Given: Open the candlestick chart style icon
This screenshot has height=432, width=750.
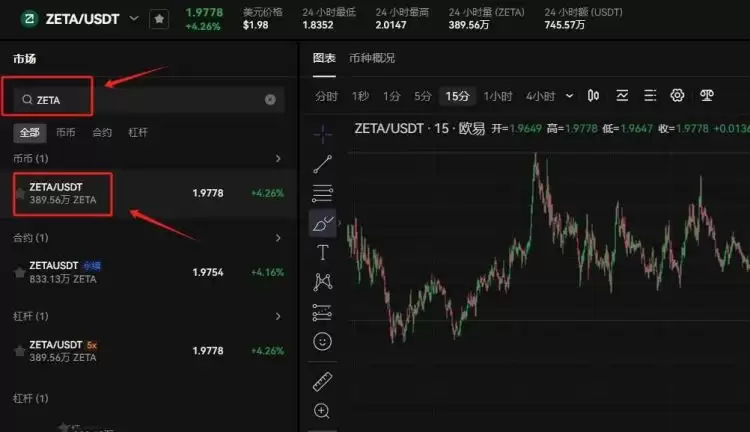Looking at the screenshot, I should tap(594, 96).
